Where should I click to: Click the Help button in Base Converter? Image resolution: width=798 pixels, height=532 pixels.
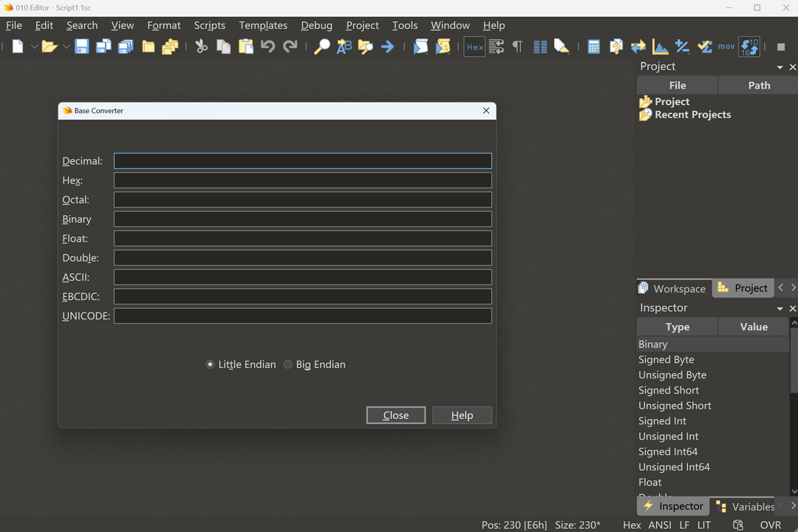[462, 415]
